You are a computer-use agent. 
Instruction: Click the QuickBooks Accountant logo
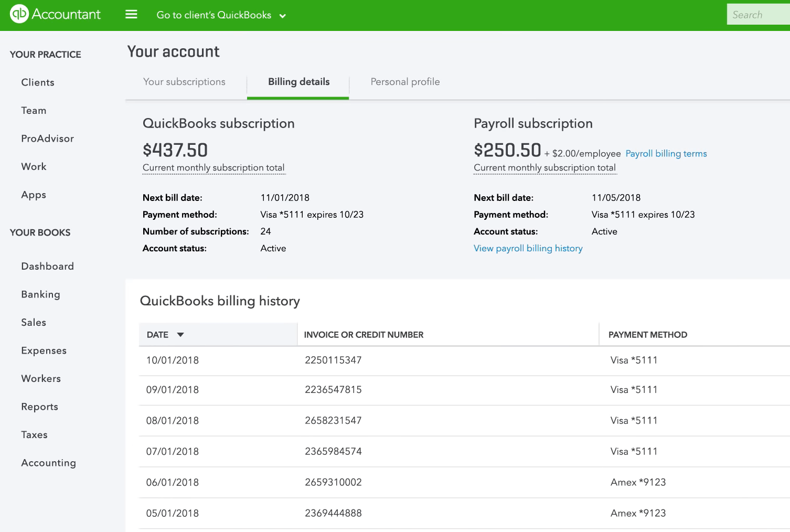point(55,14)
